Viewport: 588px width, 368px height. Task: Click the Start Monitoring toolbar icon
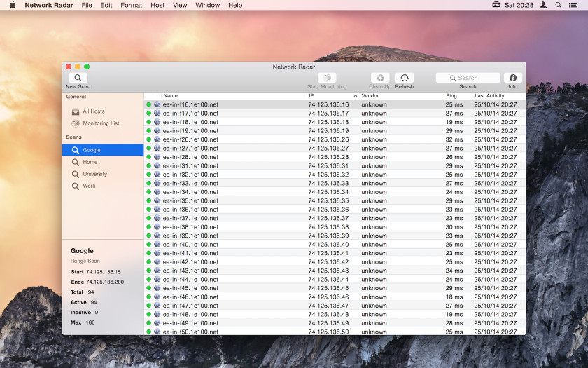pyautogui.click(x=327, y=78)
